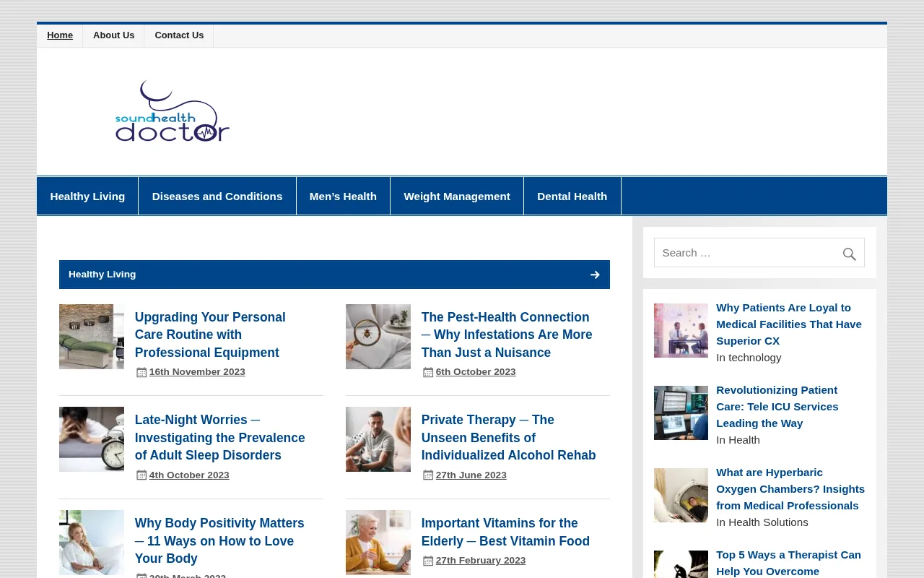Open the Dental Health category

(572, 195)
